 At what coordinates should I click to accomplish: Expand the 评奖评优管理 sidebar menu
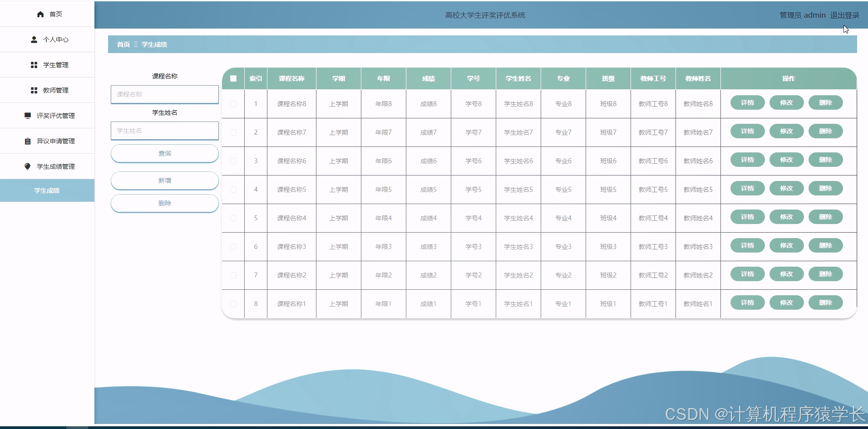[x=47, y=116]
